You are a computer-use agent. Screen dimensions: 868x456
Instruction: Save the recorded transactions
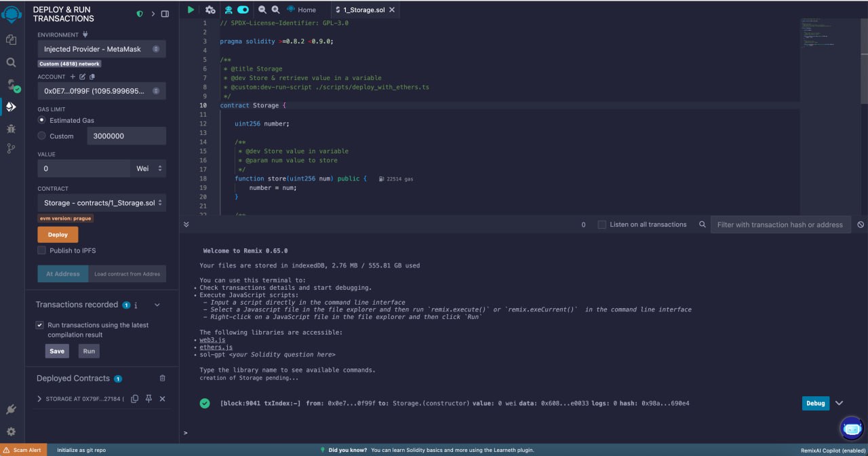click(57, 351)
